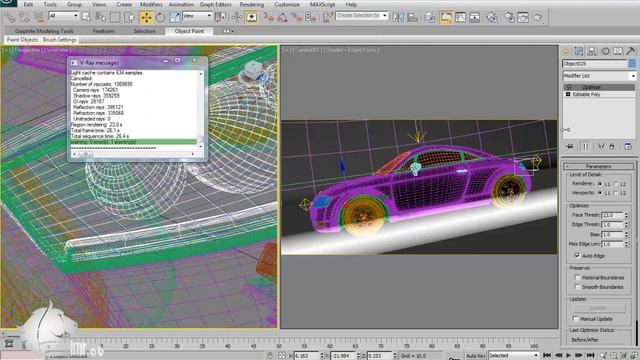This screenshot has width=640, height=360.
Task: Open the Modifiers menu
Action: (151, 4)
